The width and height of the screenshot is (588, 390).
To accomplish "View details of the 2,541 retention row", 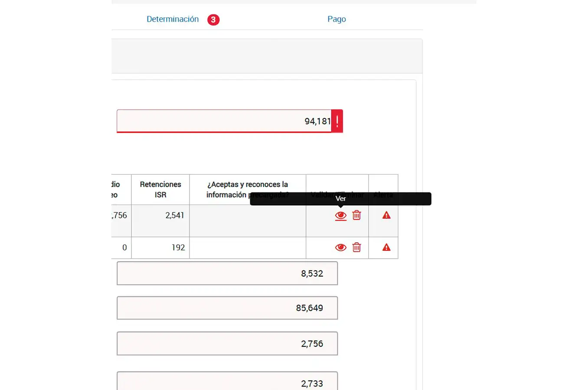I will click(340, 215).
